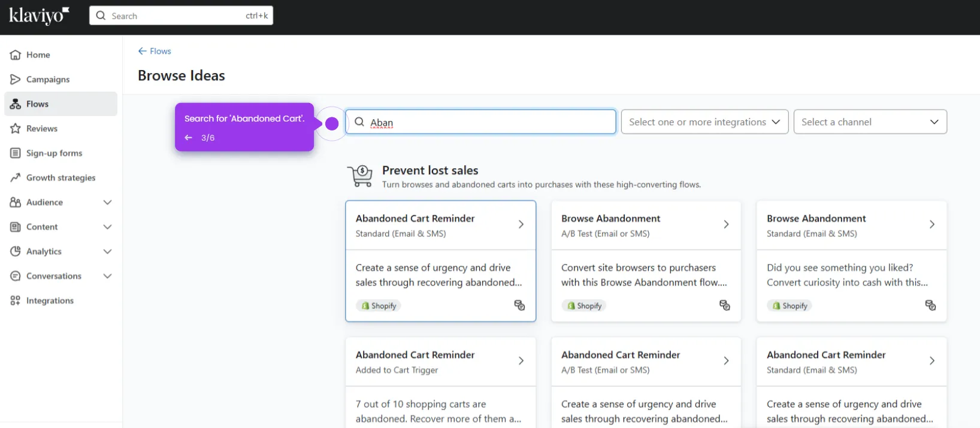Click the Campaigns paper-plane icon
The image size is (980, 428).
pyautogui.click(x=16, y=80)
